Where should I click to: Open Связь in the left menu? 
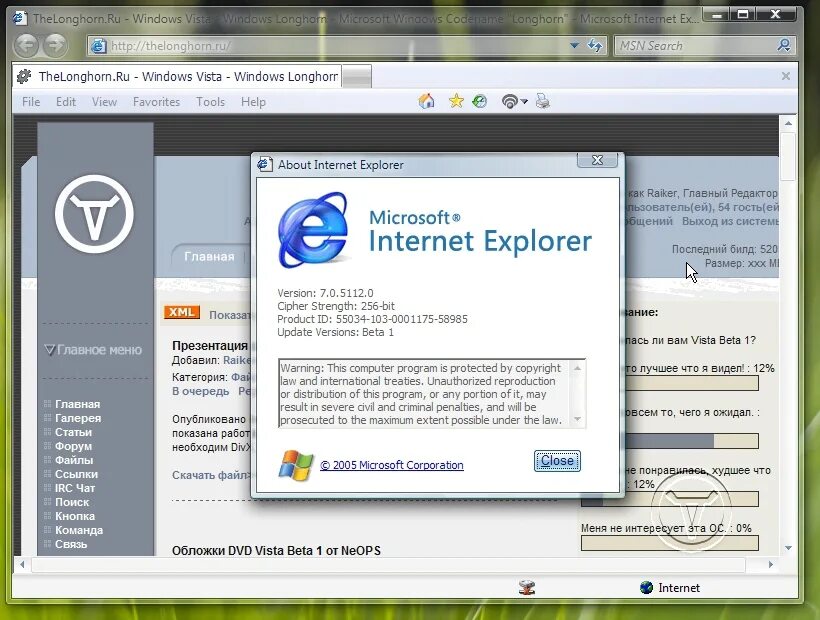[71, 544]
